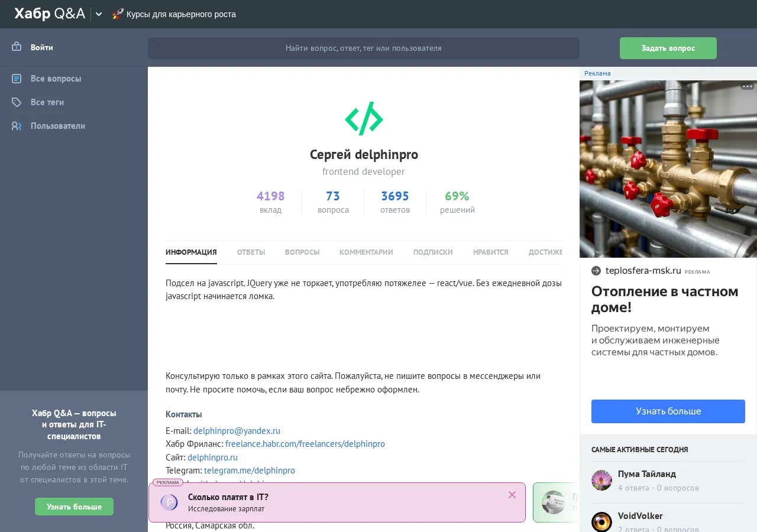Select the arrow icon beside teplosfera-msk.ru
Viewport: 757px width, 532px height.
[x=596, y=271]
